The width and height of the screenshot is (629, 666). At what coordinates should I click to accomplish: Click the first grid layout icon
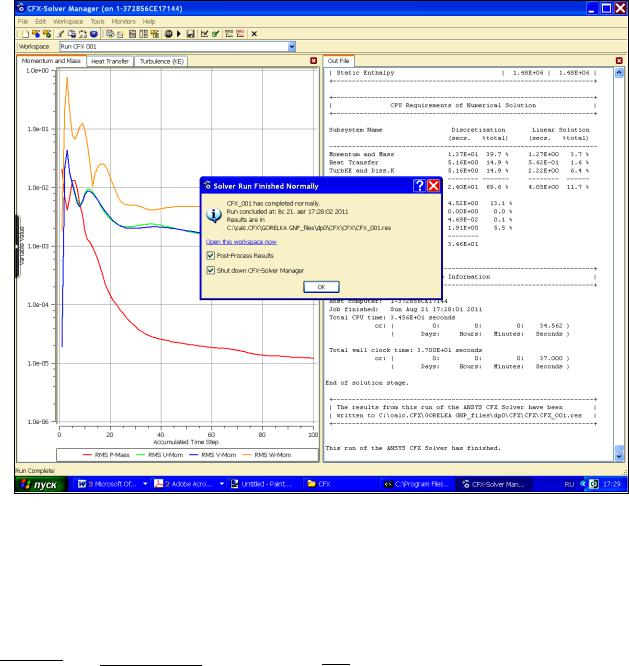[x=132, y=34]
